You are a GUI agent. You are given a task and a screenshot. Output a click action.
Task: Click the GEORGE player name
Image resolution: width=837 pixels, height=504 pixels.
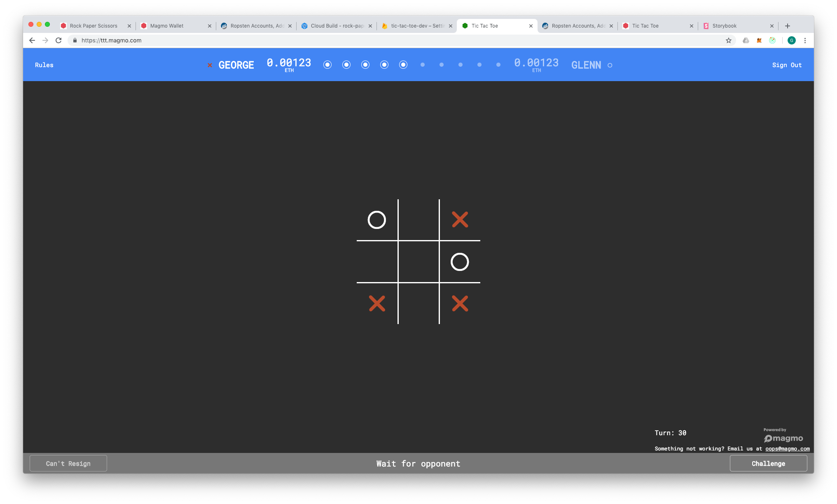point(236,65)
